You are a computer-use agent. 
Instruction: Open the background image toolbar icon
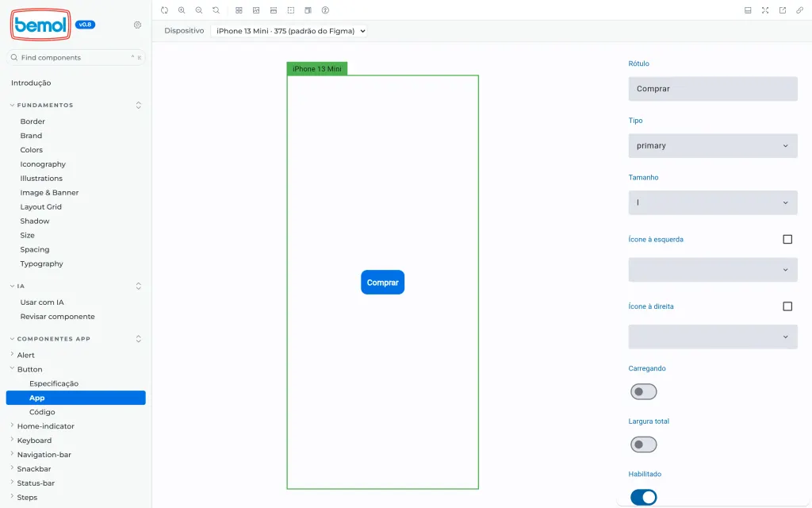tap(256, 10)
